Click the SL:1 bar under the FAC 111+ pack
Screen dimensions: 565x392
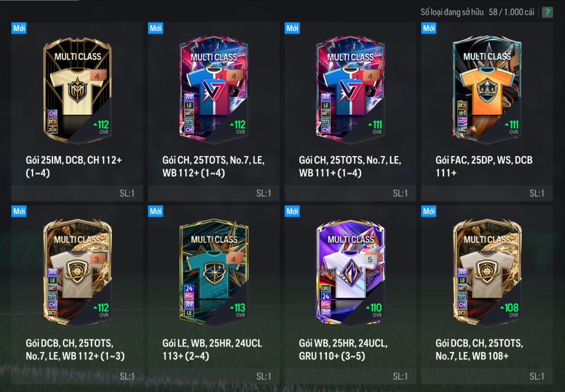pos(487,193)
